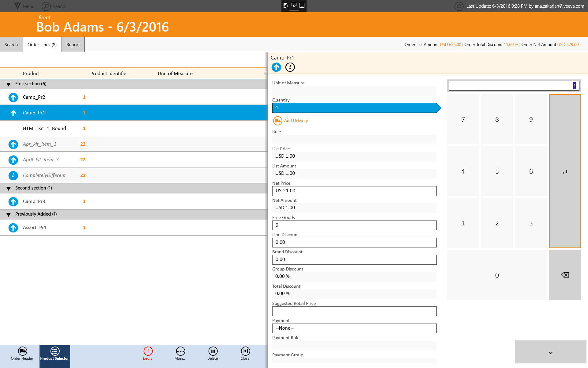Click the refresh sync icon in top bar

tap(458, 6)
